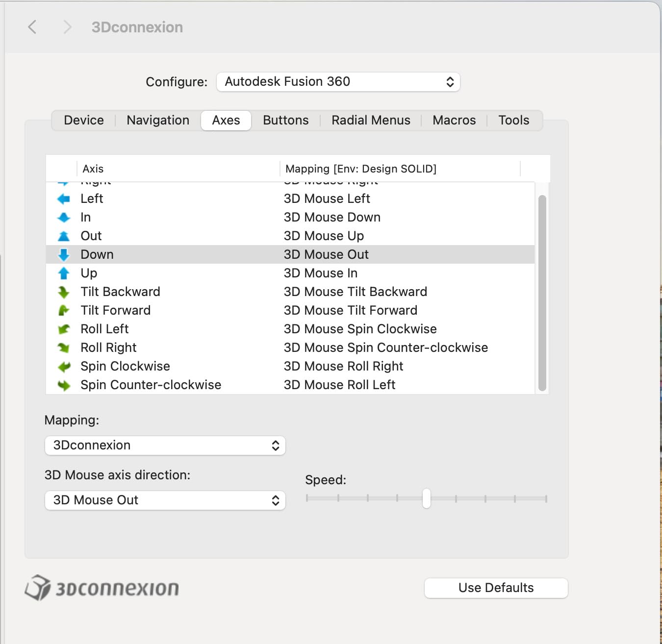Select the Tilt Forward axis row
The width and height of the screenshot is (662, 644).
[x=290, y=311]
